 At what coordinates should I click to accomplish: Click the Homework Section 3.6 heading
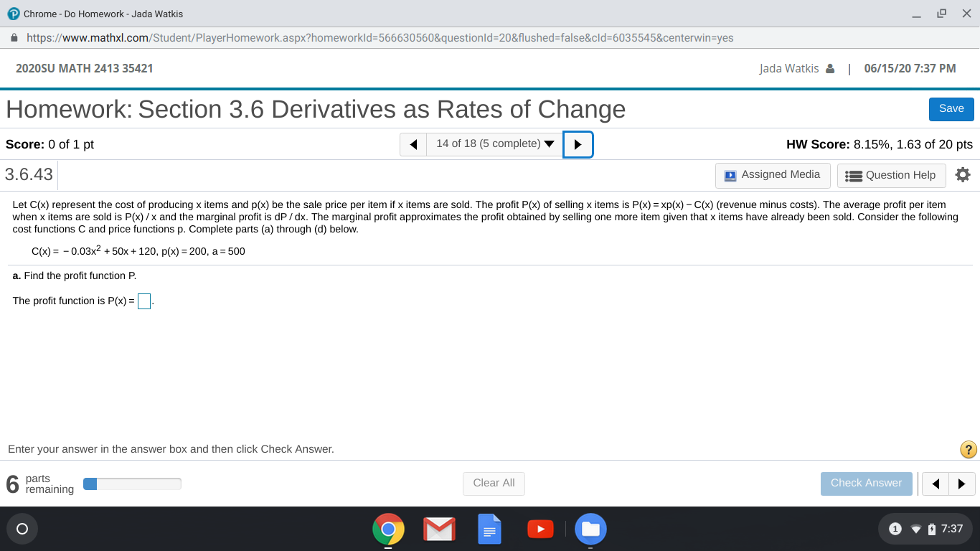(316, 109)
